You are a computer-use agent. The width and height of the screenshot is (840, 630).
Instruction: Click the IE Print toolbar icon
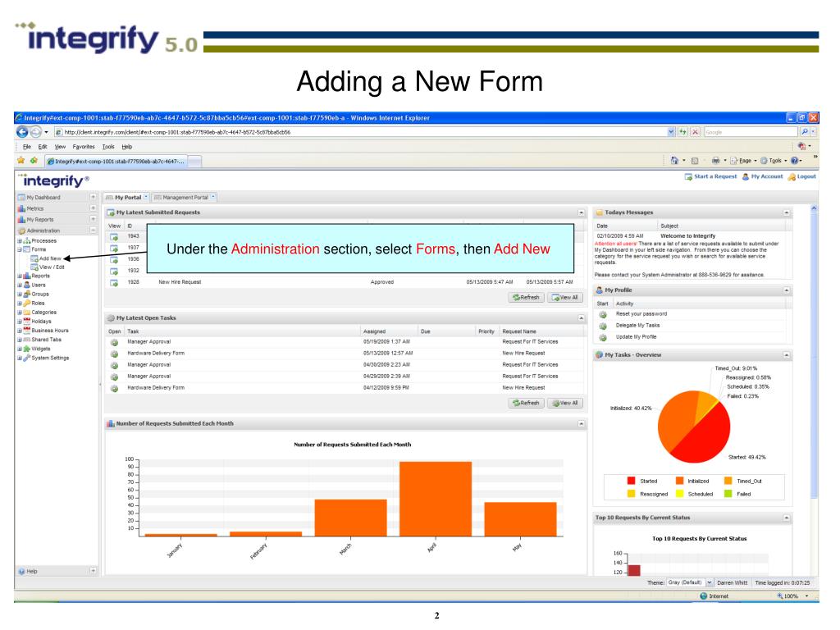click(x=715, y=160)
